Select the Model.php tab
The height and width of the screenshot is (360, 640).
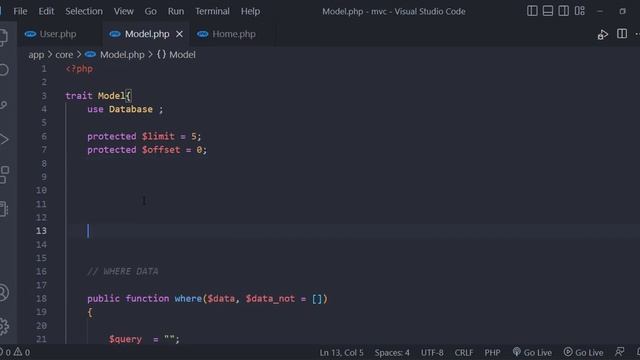[x=147, y=34]
